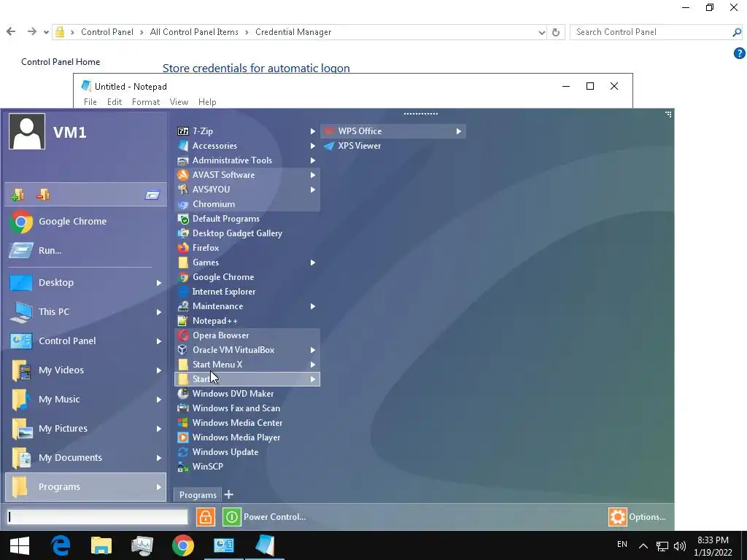Screen dimensions: 747x560
Task: Open My Documents folder item
Action: 86,458
